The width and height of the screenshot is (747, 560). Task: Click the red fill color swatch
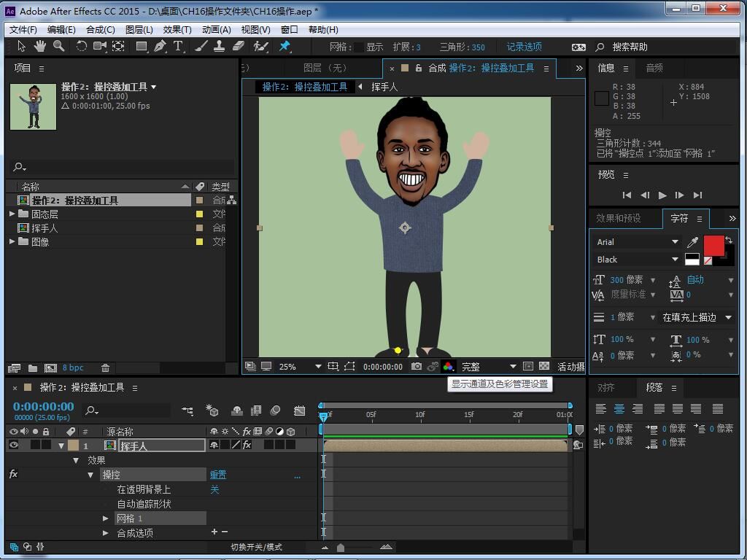713,246
